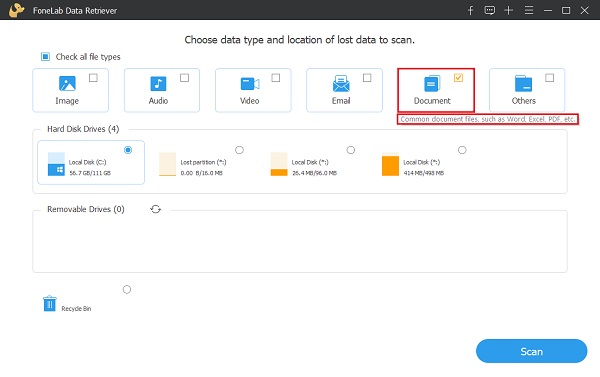The width and height of the screenshot is (600, 377).
Task: Click the Document pages icon
Action: 432,83
